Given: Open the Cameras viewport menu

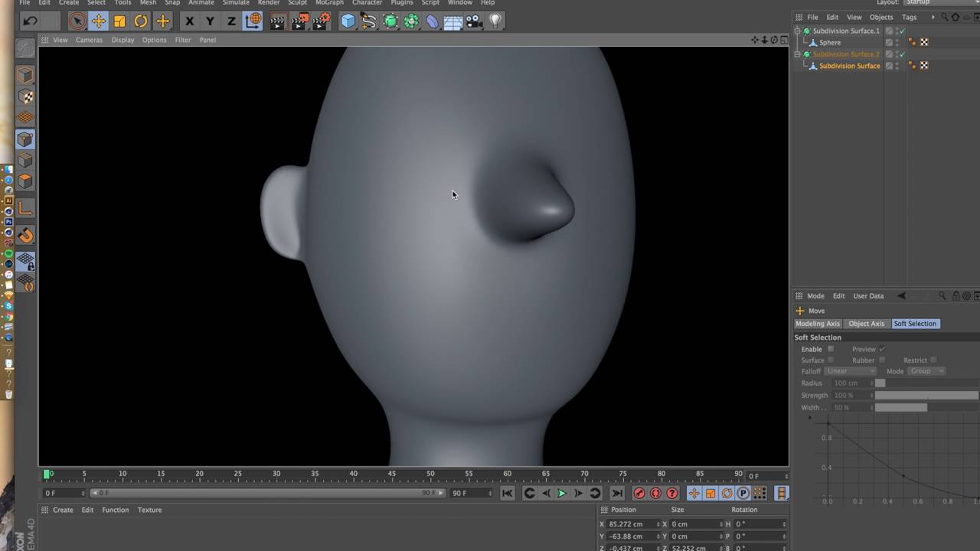Looking at the screenshot, I should [x=89, y=40].
